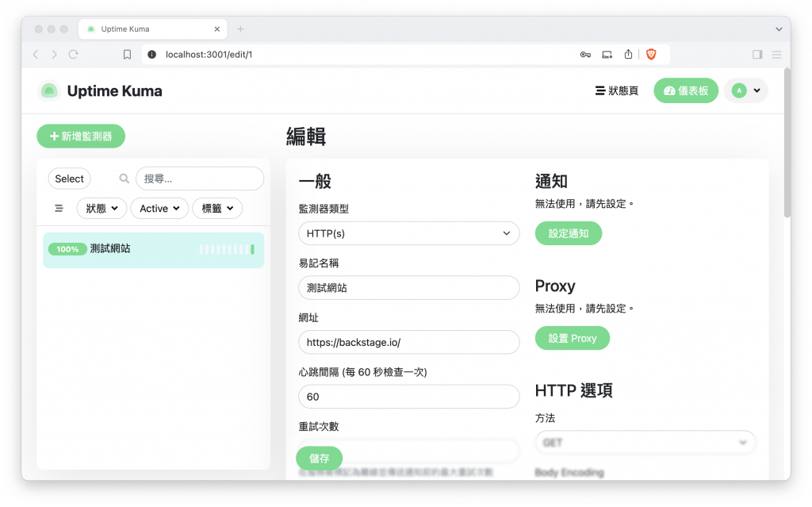Screen dimensions: 812x507
Task: Open the share icon in address bar
Action: pyautogui.click(x=628, y=54)
